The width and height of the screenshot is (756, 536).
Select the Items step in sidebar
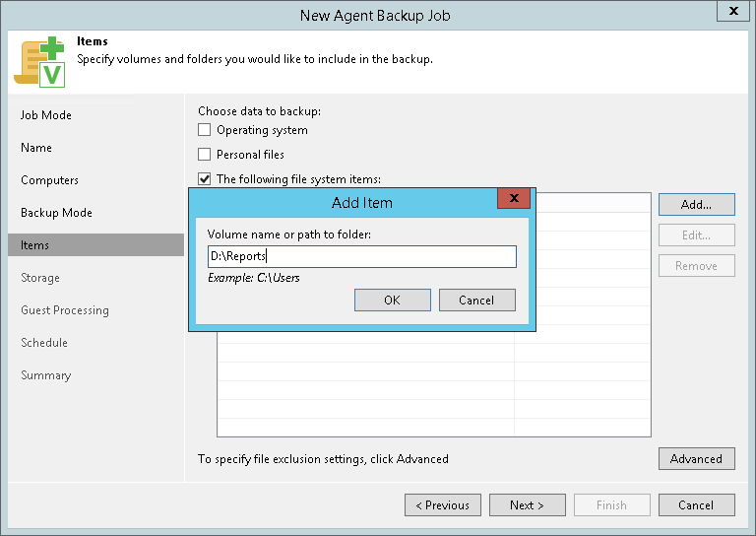coord(35,245)
